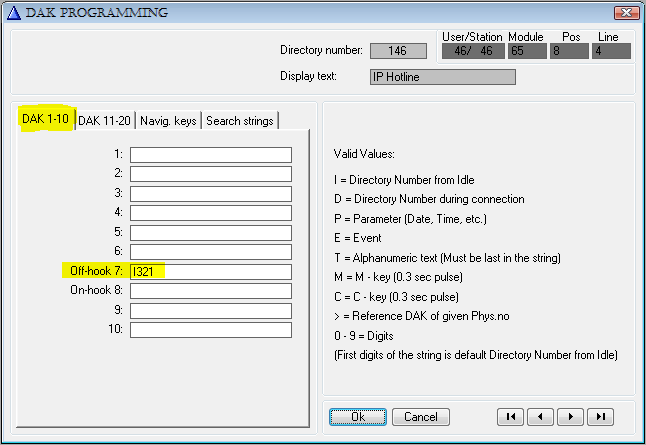Open the Navig. keys tab

point(168,121)
